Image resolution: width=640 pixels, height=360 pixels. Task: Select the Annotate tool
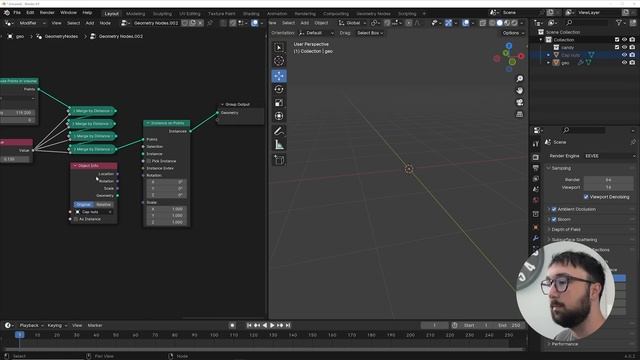(x=279, y=131)
